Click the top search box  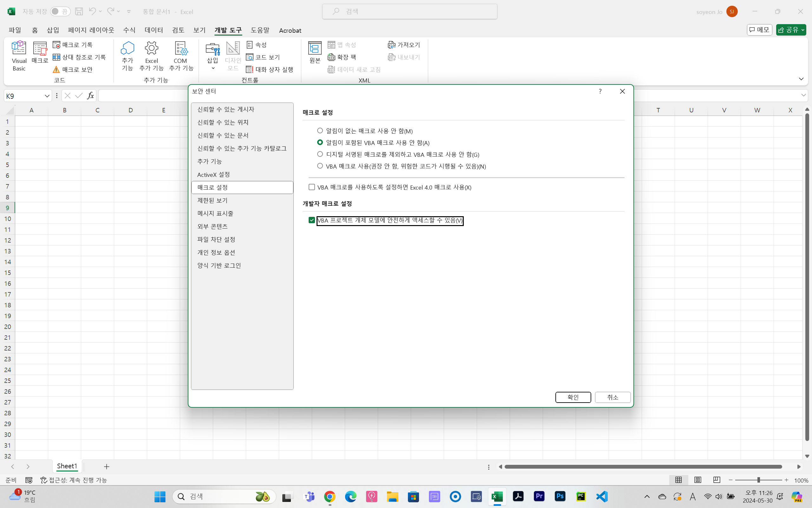tap(410, 11)
